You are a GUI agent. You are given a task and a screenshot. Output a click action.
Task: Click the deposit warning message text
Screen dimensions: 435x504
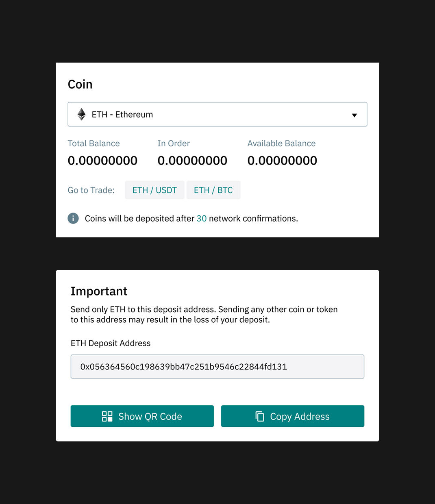(x=204, y=315)
